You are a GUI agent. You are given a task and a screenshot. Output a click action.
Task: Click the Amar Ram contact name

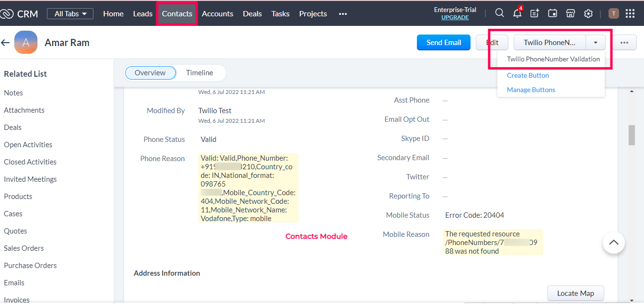coord(67,43)
